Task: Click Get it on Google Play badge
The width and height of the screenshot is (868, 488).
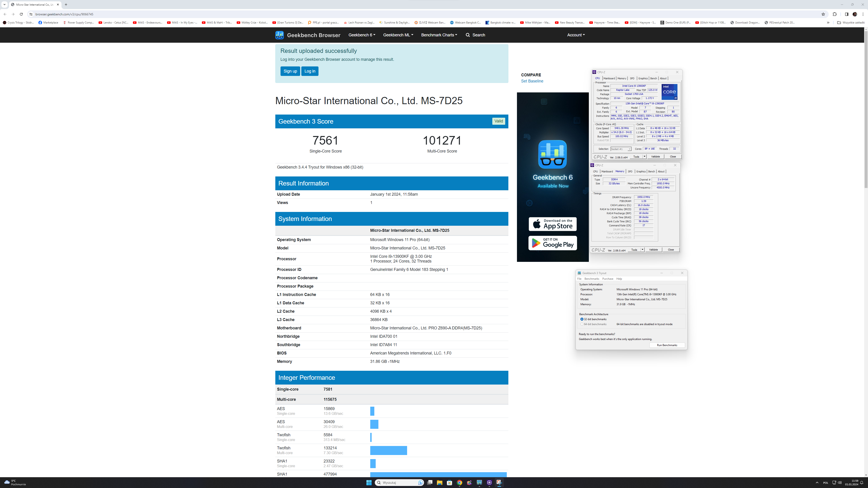Action: [553, 243]
